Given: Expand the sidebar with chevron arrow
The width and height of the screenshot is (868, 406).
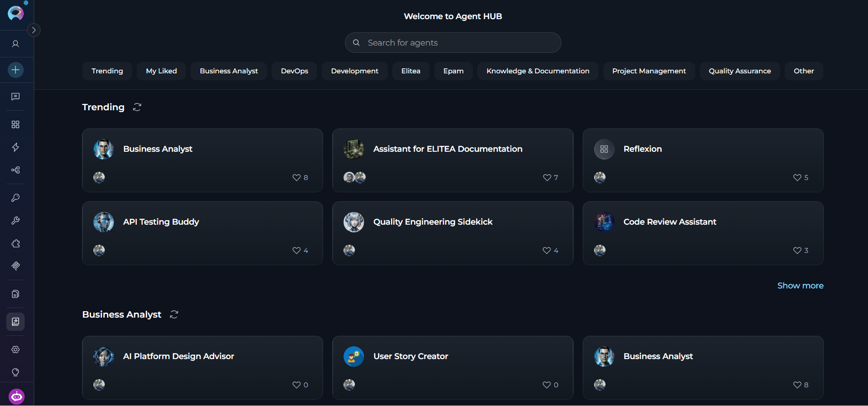Looking at the screenshot, I should point(34,30).
